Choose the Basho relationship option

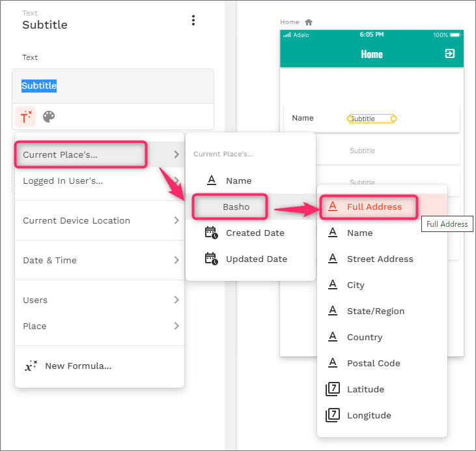pyautogui.click(x=251, y=207)
